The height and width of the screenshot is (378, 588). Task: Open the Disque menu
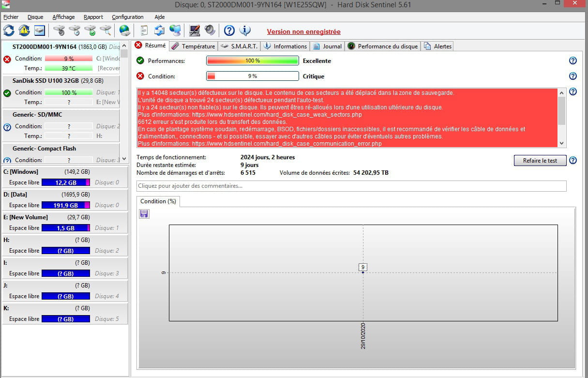pos(35,17)
